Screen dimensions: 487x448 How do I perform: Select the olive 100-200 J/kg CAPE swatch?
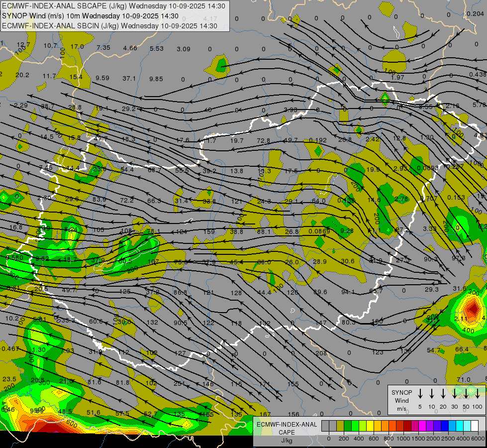(x=340, y=426)
